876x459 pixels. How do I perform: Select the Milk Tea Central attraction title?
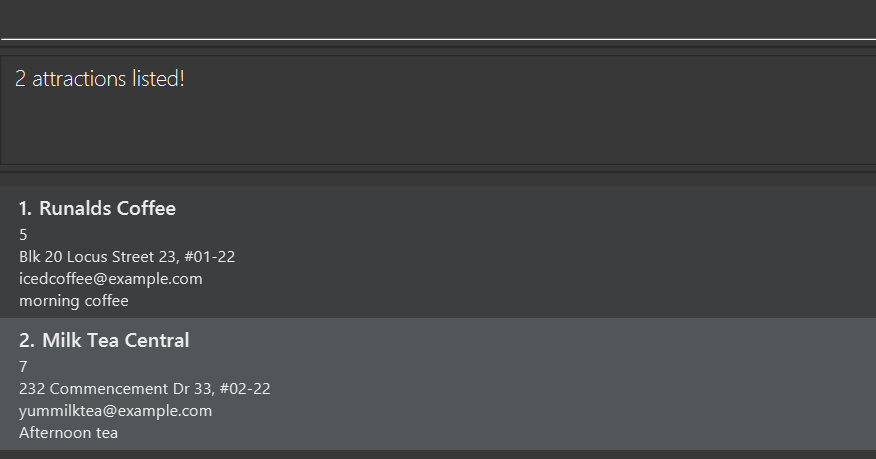pyautogui.click(x=115, y=341)
